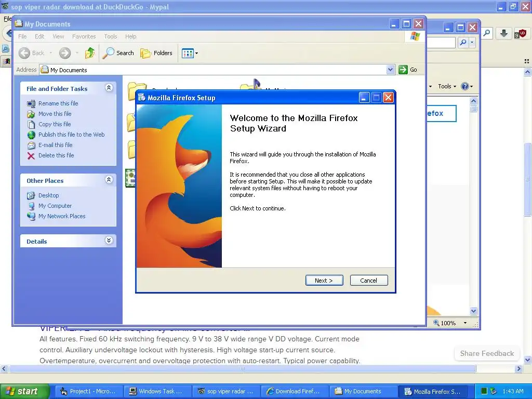Open My Network Places link
The width and height of the screenshot is (532, 399).
coord(62,216)
